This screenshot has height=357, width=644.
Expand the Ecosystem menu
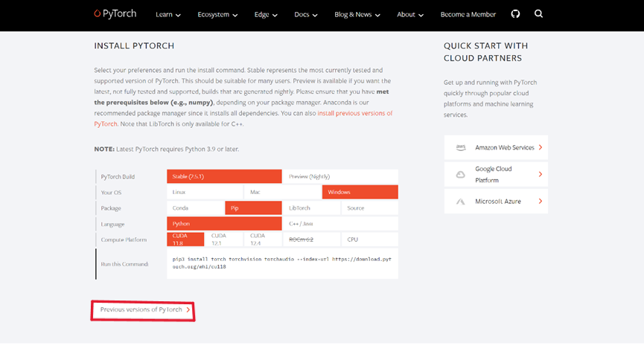point(217,14)
